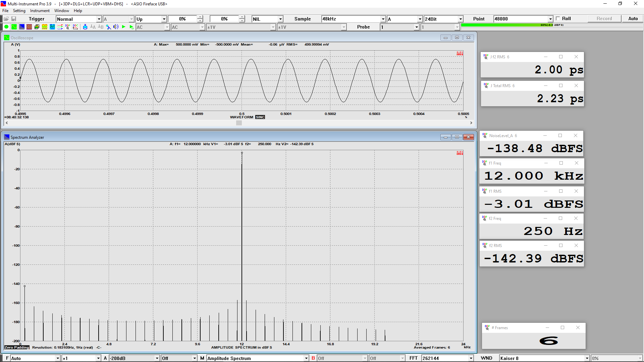The height and width of the screenshot is (362, 644).
Task: Open the trigger edge Up dropdown
Action: [151, 19]
